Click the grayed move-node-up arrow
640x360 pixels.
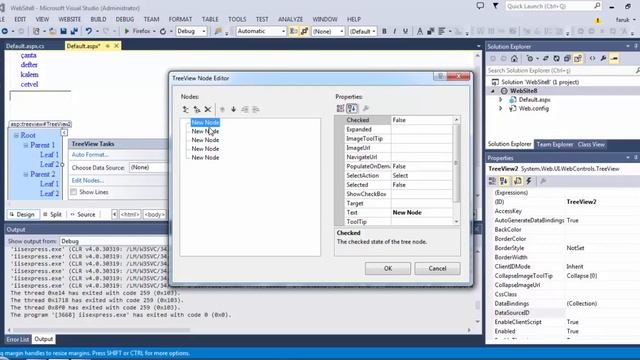pyautogui.click(x=222, y=109)
